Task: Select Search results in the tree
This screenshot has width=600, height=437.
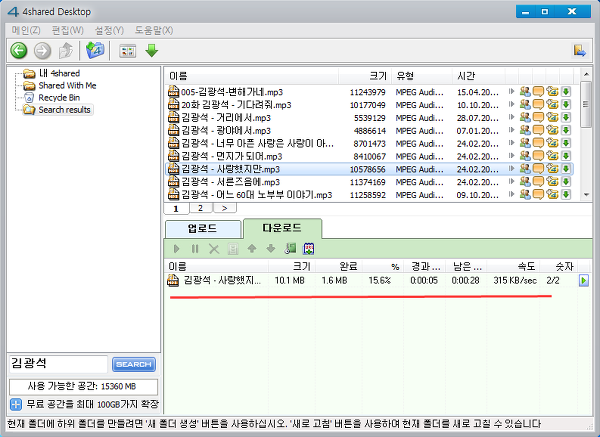Action: click(64, 110)
